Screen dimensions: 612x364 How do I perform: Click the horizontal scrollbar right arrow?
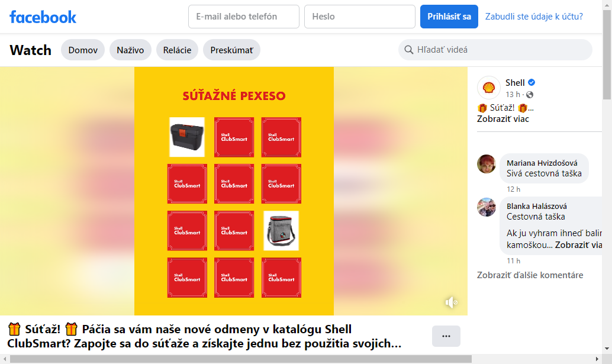coord(597,359)
